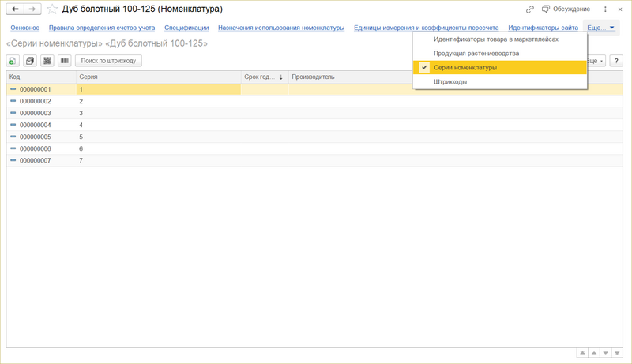Choose the checked Серии номенклатуры menu item
632x364 pixels.
click(500, 68)
